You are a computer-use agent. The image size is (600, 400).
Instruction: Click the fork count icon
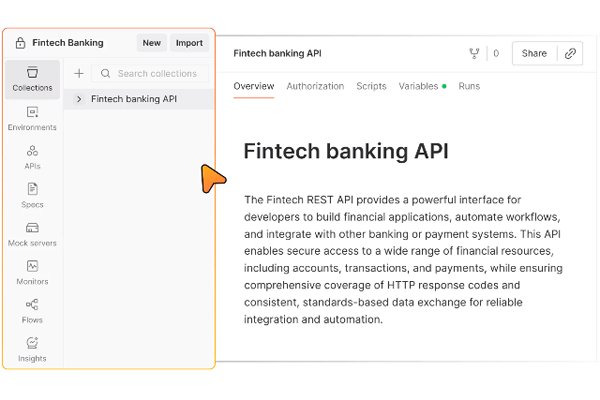coord(474,54)
